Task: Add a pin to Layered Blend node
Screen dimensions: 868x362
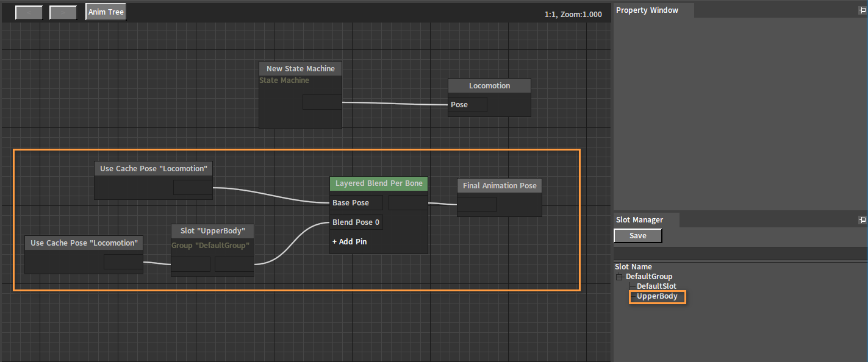Action: [x=350, y=242]
